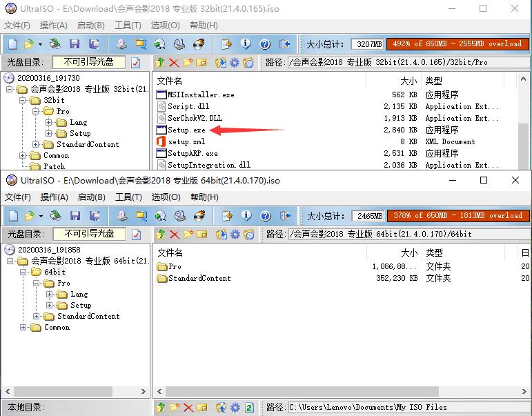Open recent-files dropdown arrow in 64bit window toolbar

click(x=41, y=216)
